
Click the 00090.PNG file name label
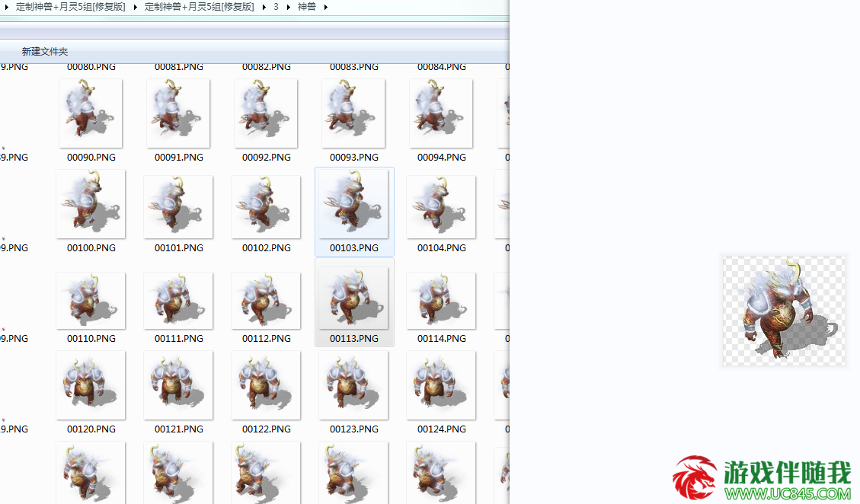91,158
